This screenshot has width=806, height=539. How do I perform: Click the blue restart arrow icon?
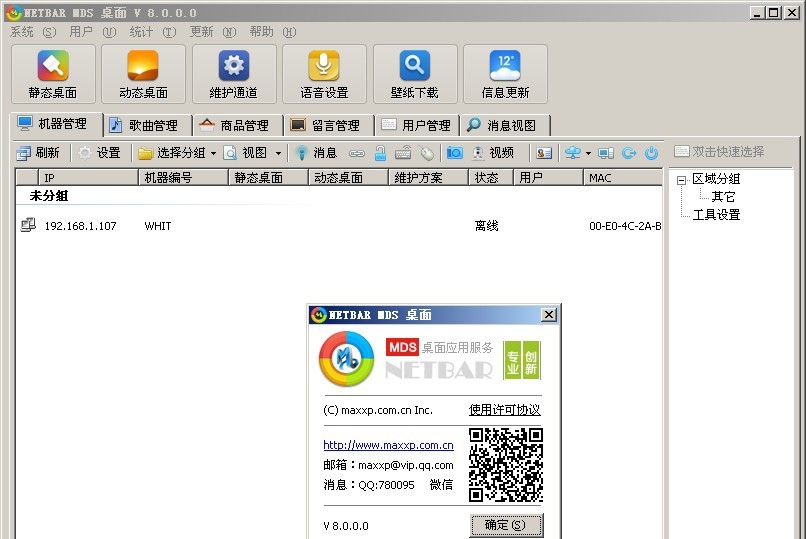(629, 153)
